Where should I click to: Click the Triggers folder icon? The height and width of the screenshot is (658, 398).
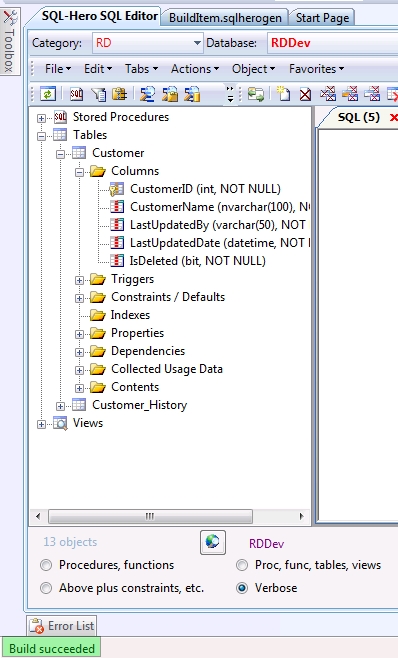pyautogui.click(x=98, y=279)
